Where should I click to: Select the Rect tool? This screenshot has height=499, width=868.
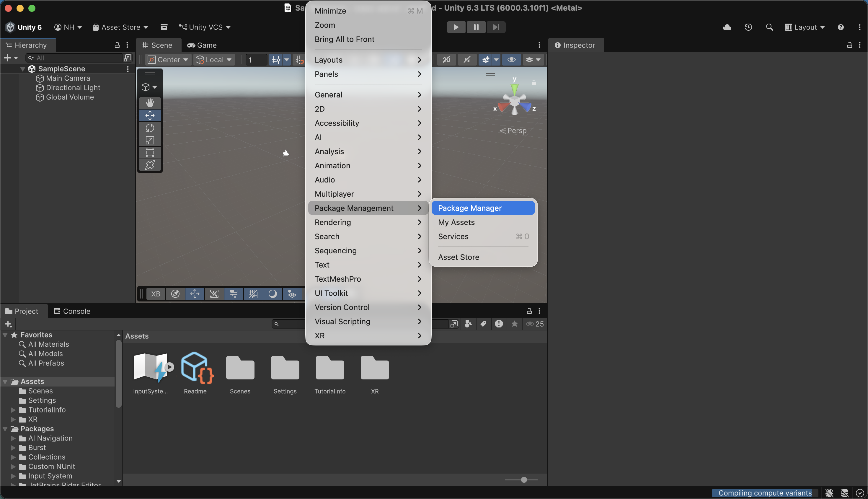pos(150,153)
